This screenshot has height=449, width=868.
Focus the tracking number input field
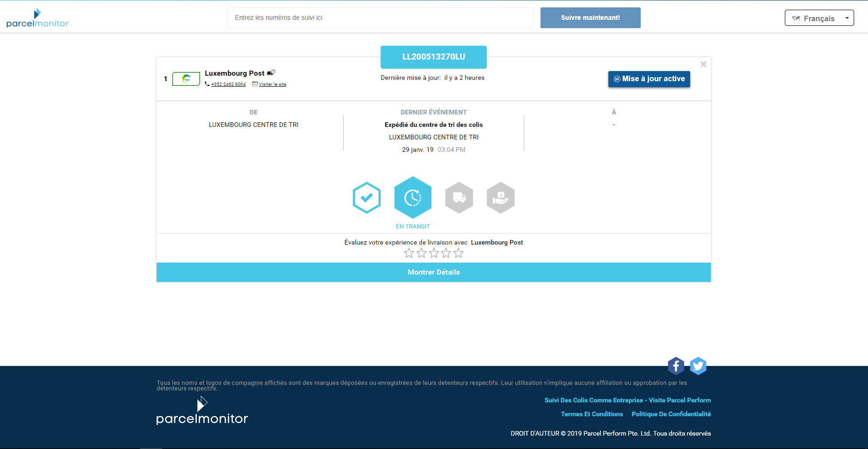[380, 18]
